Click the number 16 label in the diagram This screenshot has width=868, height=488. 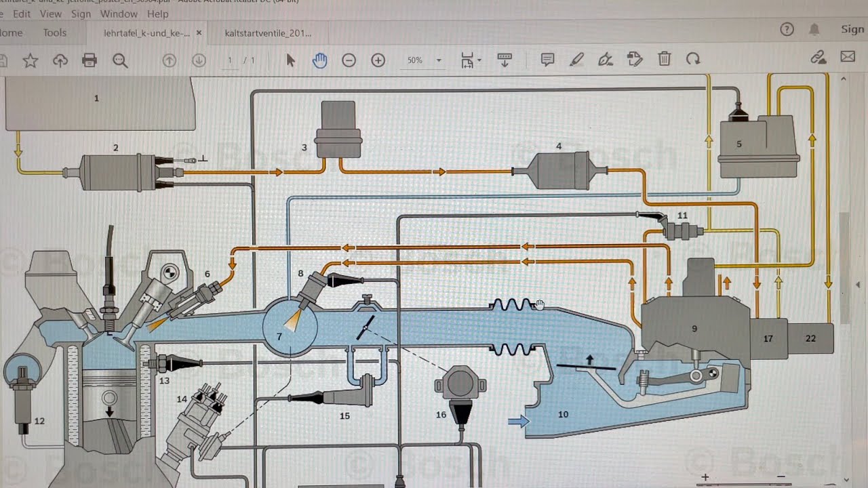pyautogui.click(x=441, y=415)
